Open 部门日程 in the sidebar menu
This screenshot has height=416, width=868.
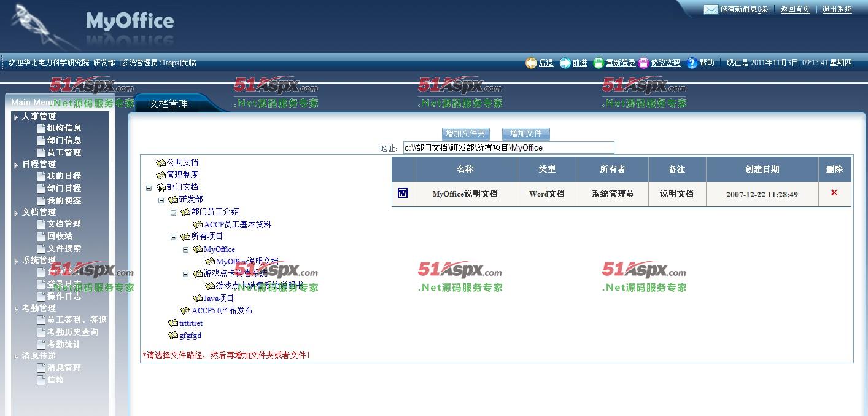pos(64,188)
